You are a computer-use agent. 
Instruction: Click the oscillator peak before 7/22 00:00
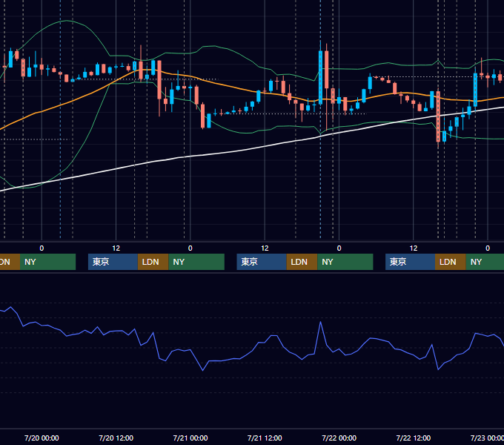320,322
